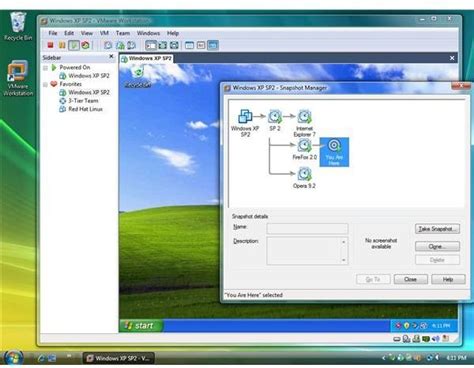Click the CD-ROM device icon in VMware status bar
474x368 pixels.
[x=406, y=339]
